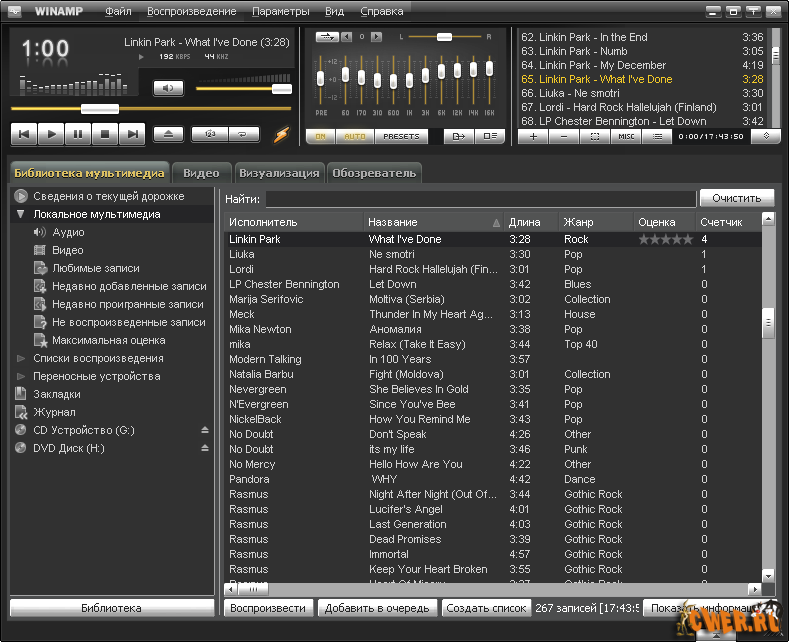Screen dimensions: 789x642
Task: Click the Найти search field
Action: coord(479,199)
